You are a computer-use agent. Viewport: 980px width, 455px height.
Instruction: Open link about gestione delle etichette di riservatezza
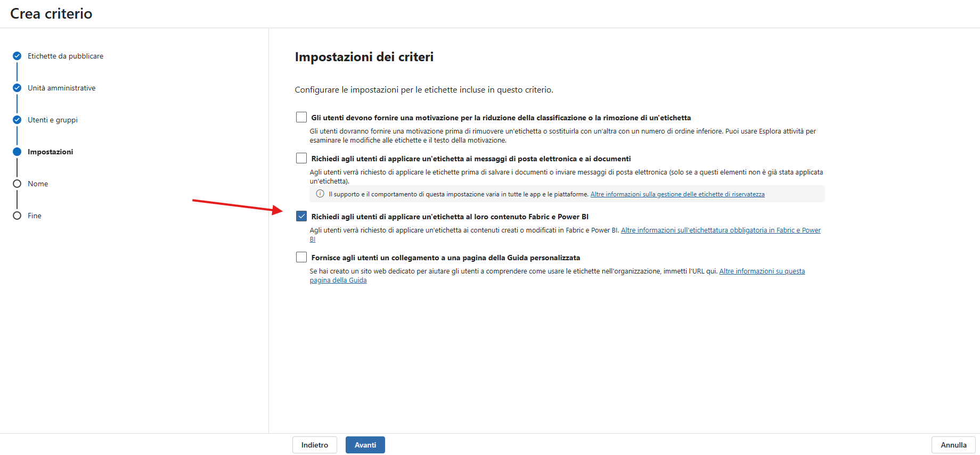[677, 194]
